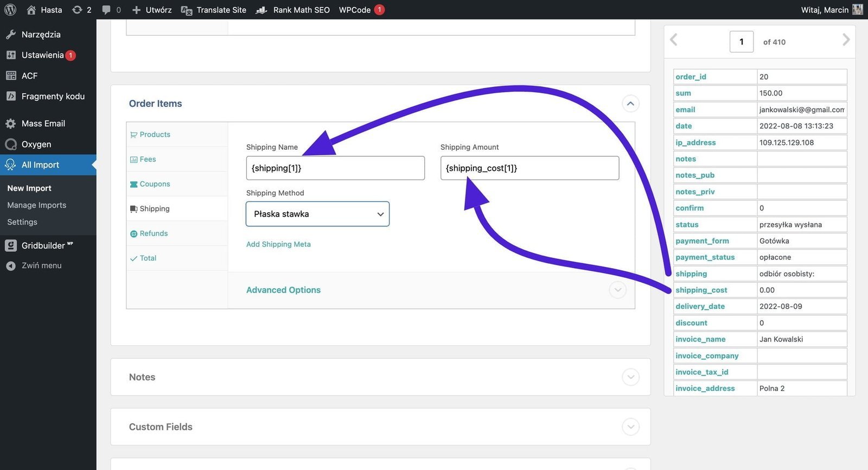868x470 pixels.
Task: Open the Shipping Method dropdown
Action: point(317,214)
